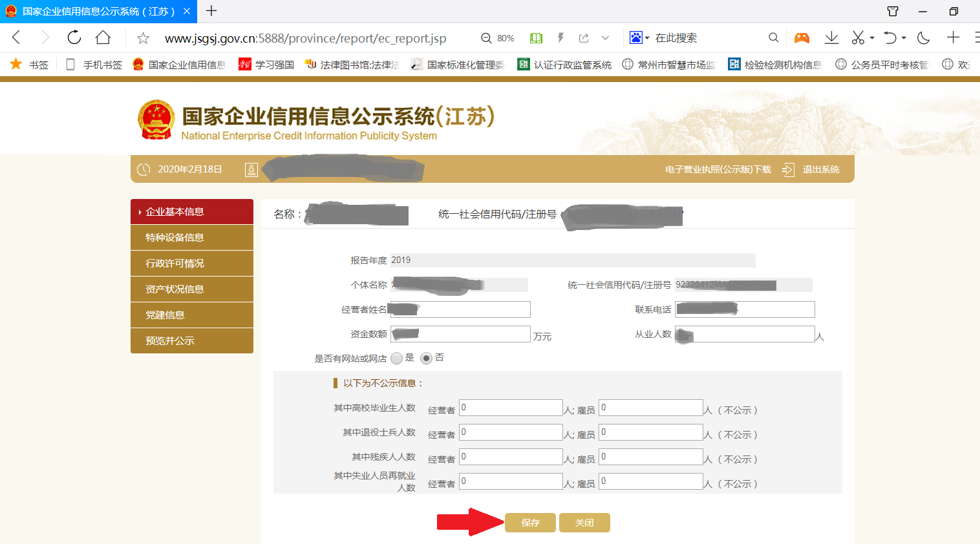Viewport: 980px width, 544px height.
Task: Click 电子营业执照(公示版)下载 link
Action: [718, 169]
